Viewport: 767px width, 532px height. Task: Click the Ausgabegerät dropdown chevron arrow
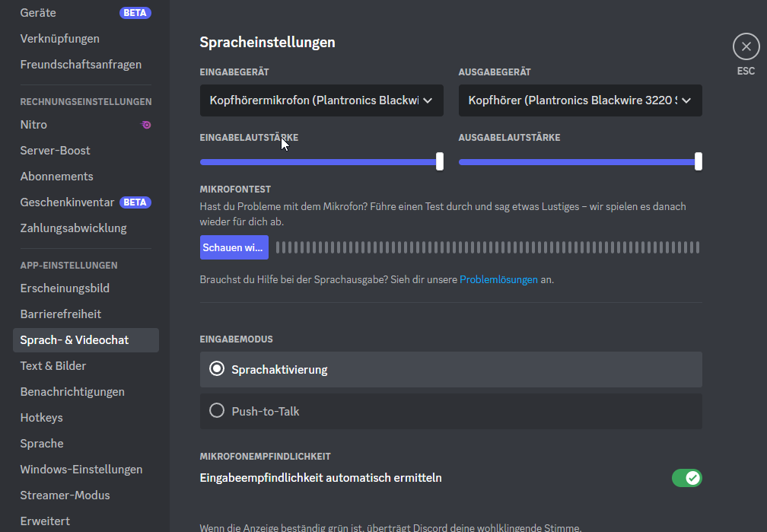(x=686, y=100)
